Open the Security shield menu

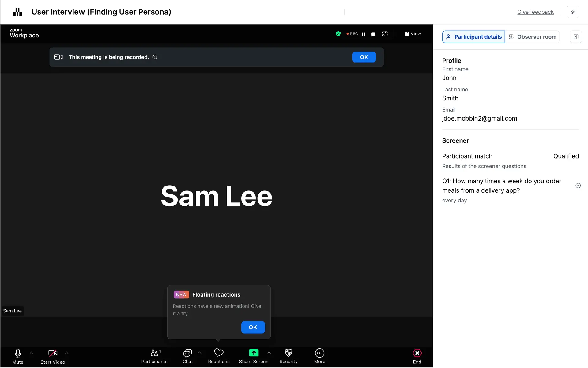(x=288, y=356)
